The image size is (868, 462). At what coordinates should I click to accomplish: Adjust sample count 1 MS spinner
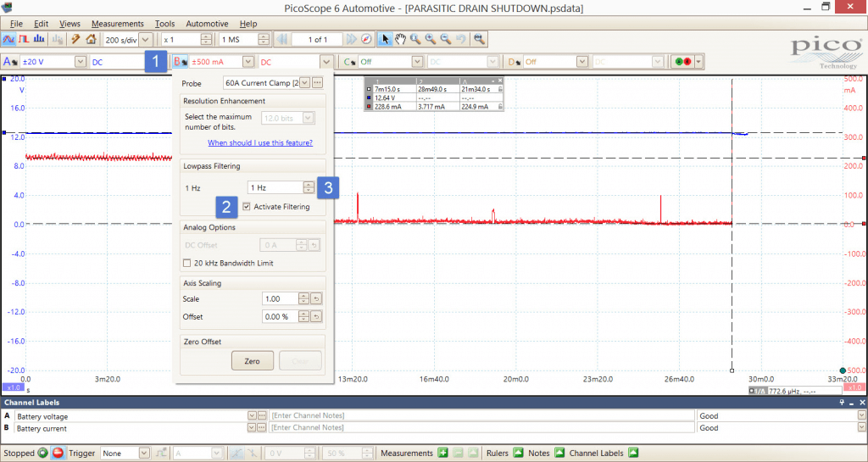(x=264, y=40)
